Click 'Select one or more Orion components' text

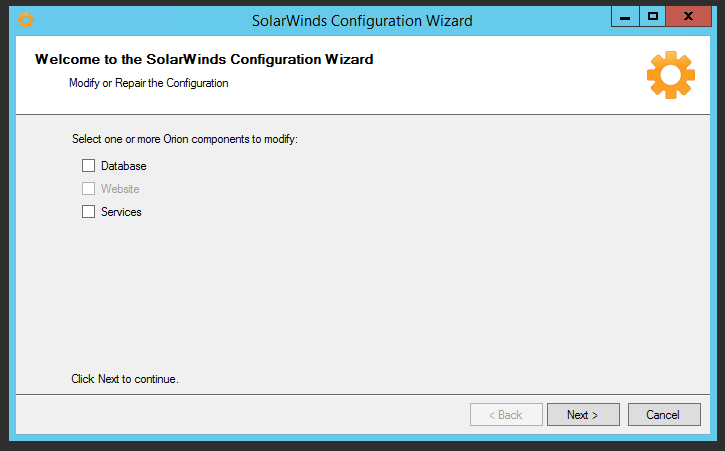185,139
